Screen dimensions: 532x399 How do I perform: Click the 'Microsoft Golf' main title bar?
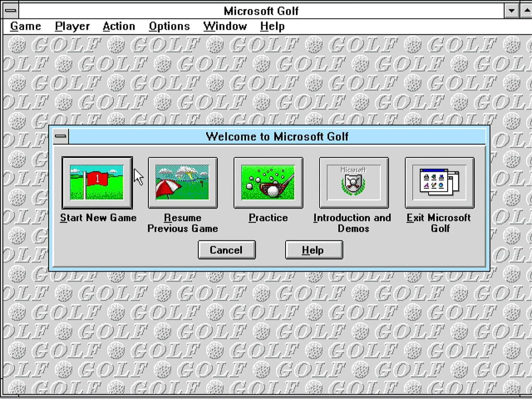261,10
